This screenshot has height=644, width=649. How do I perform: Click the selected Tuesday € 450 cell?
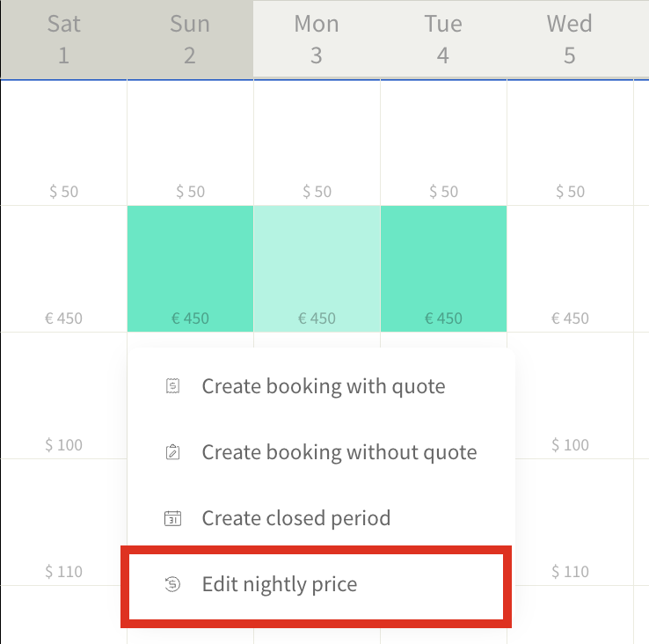point(443,268)
